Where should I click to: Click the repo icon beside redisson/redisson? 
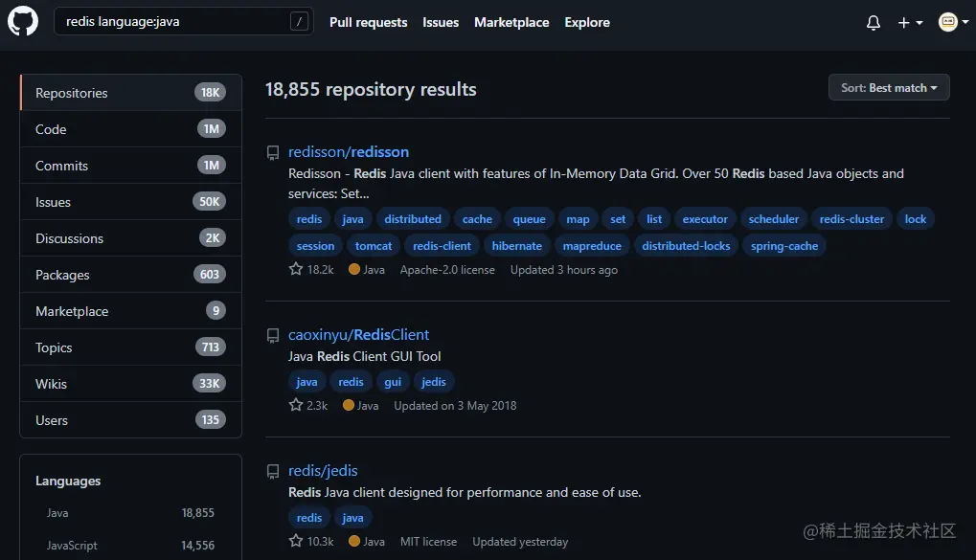(x=273, y=152)
